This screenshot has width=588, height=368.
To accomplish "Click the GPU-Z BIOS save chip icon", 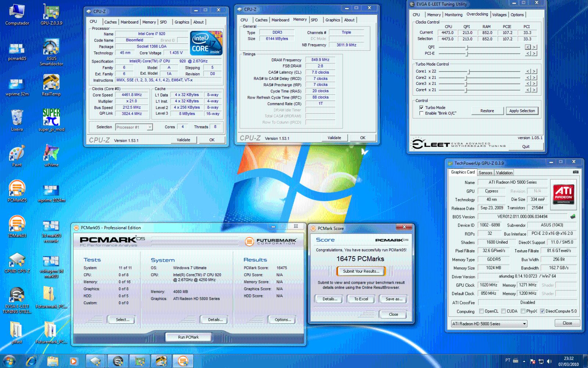I will pyautogui.click(x=573, y=216).
